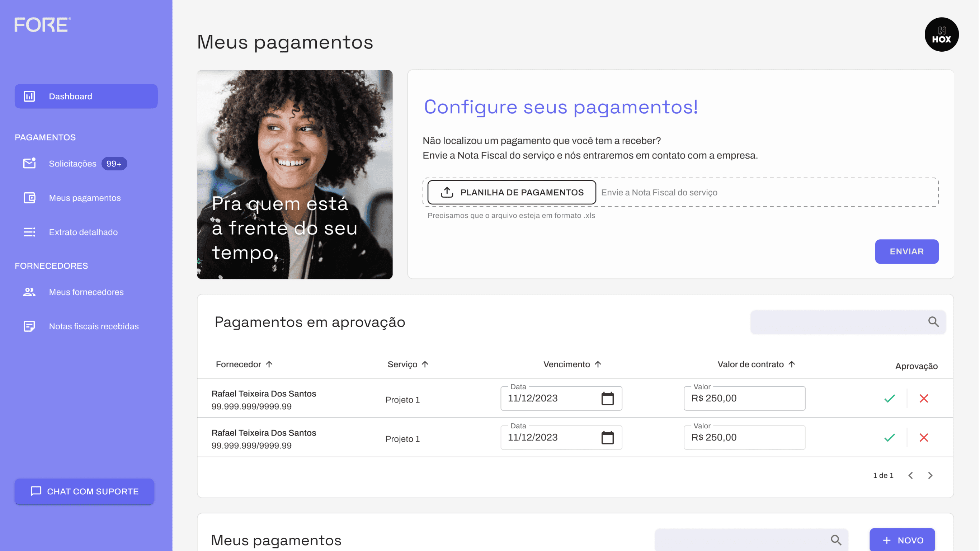The width and height of the screenshot is (980, 551).
Task: Click the '1 de 1' pagination text
Action: click(883, 475)
